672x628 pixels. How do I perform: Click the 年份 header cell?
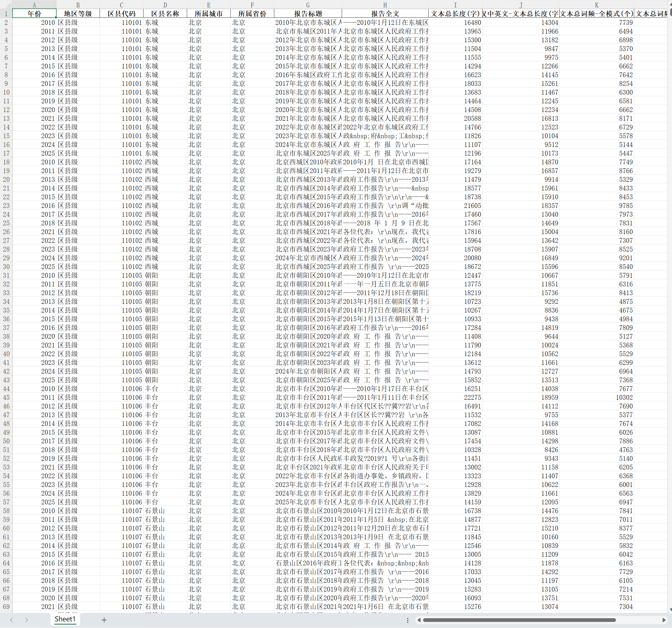click(34, 13)
